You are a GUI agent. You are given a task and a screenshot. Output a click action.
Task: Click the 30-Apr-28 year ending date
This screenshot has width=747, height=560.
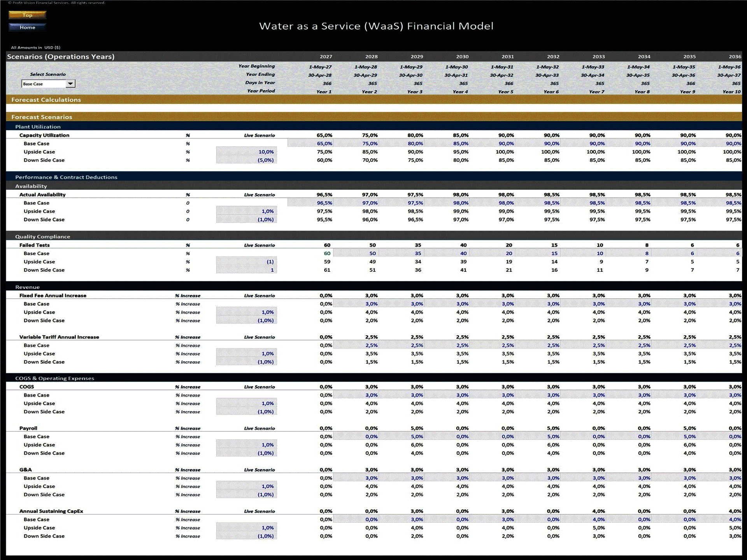point(320,75)
